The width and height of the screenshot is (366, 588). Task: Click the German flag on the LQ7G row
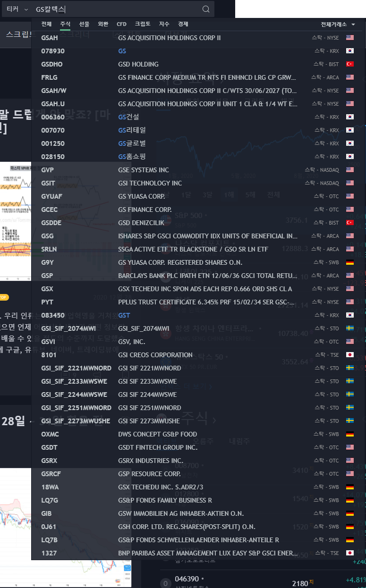[350, 500]
